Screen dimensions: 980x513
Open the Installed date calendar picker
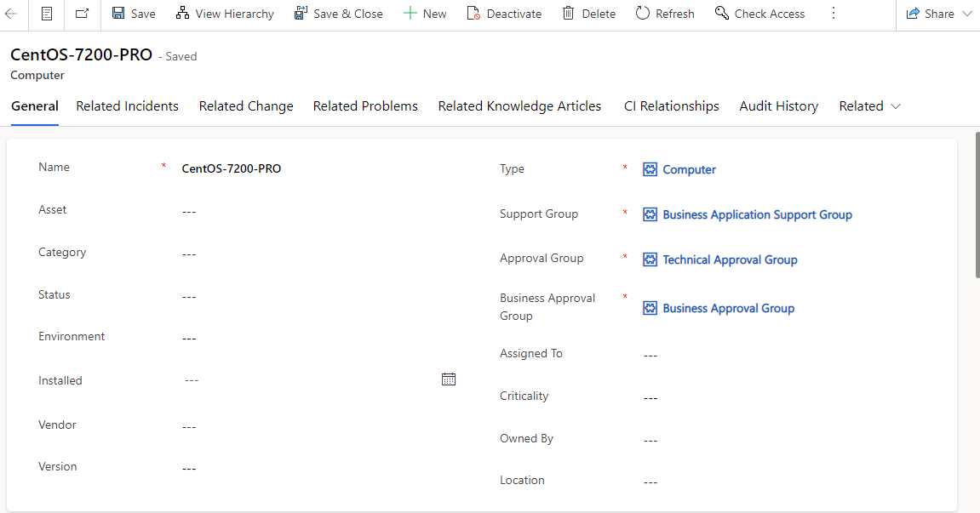click(x=449, y=379)
